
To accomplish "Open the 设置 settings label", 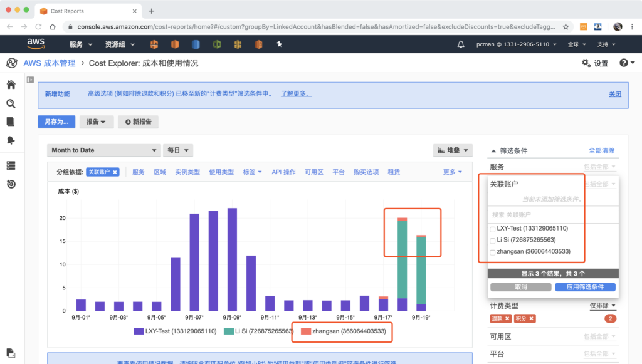I will click(601, 63).
